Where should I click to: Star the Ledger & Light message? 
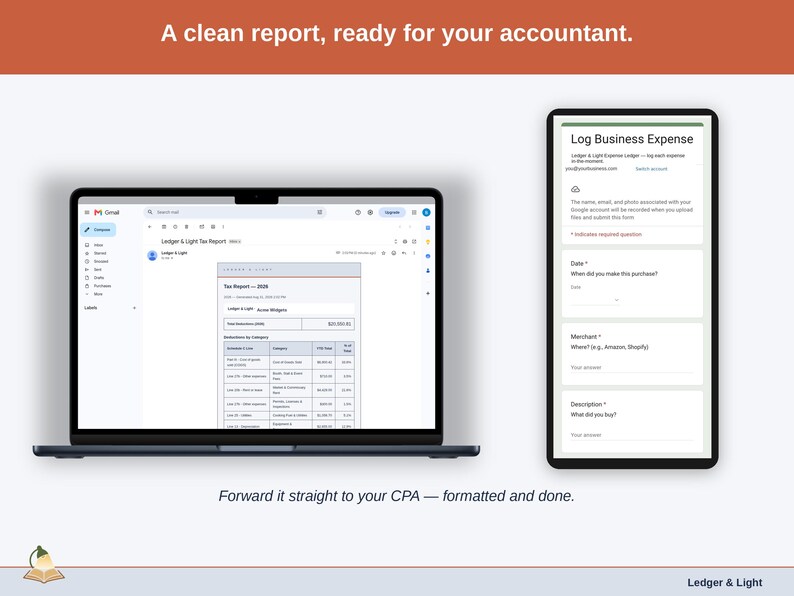click(383, 253)
